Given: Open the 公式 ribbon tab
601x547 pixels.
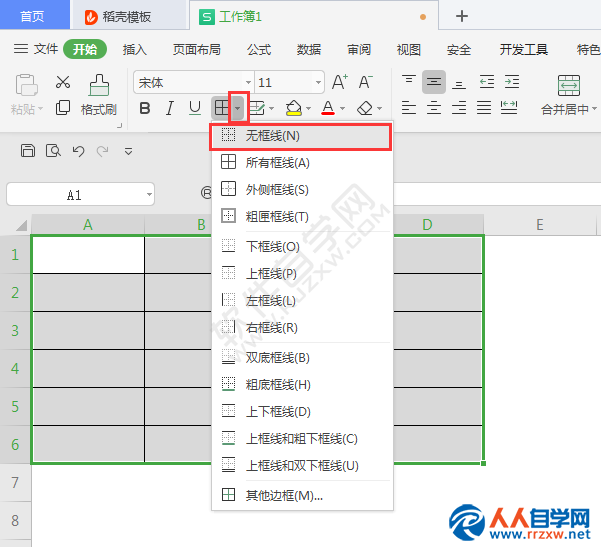Looking at the screenshot, I should tap(259, 49).
